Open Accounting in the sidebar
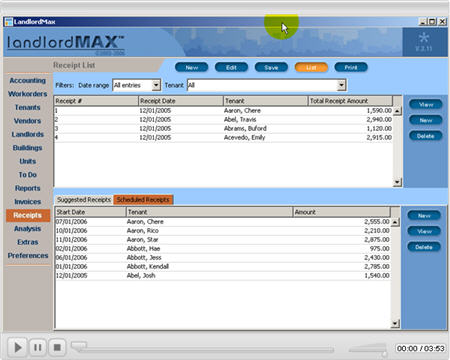The width and height of the screenshot is (450, 360). coord(28,81)
